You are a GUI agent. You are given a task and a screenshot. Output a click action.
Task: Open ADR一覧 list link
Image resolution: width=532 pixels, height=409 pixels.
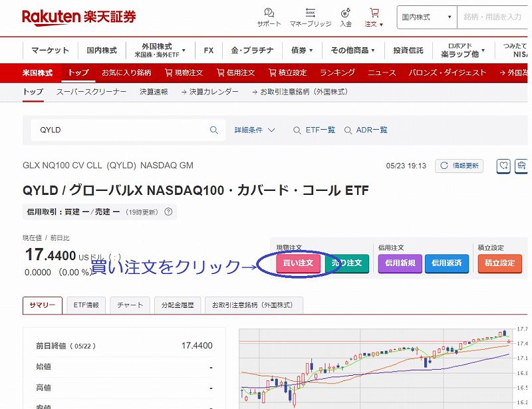pos(365,130)
